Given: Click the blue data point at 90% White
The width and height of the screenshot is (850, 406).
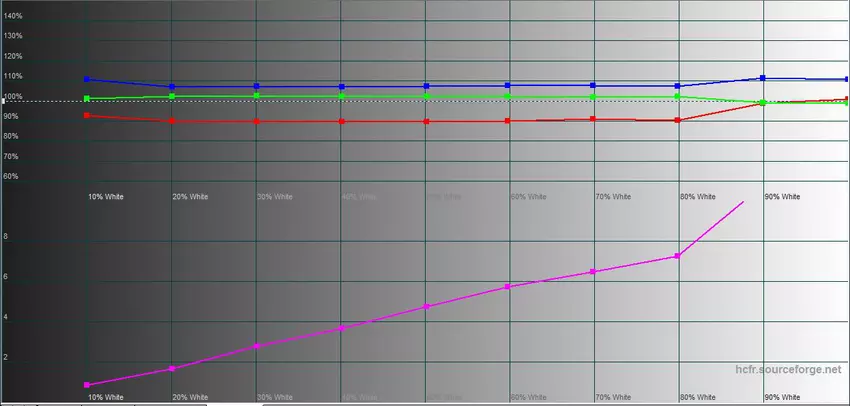Looking at the screenshot, I should coord(763,78).
